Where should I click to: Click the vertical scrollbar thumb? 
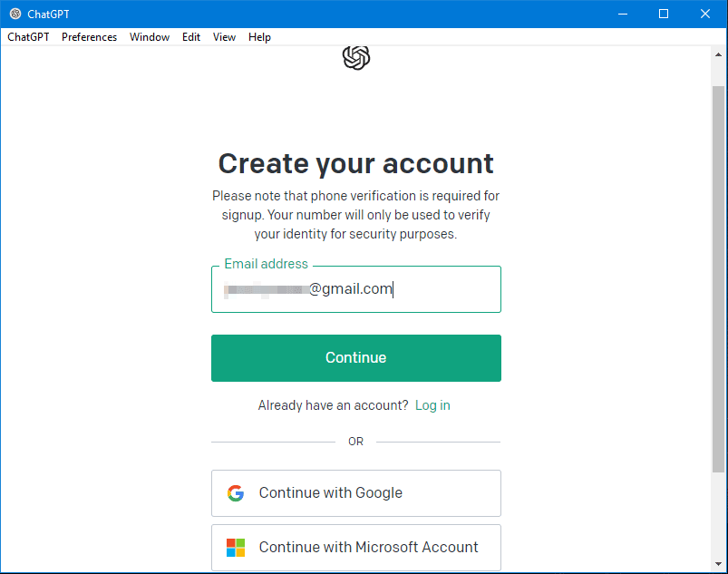pos(718,279)
